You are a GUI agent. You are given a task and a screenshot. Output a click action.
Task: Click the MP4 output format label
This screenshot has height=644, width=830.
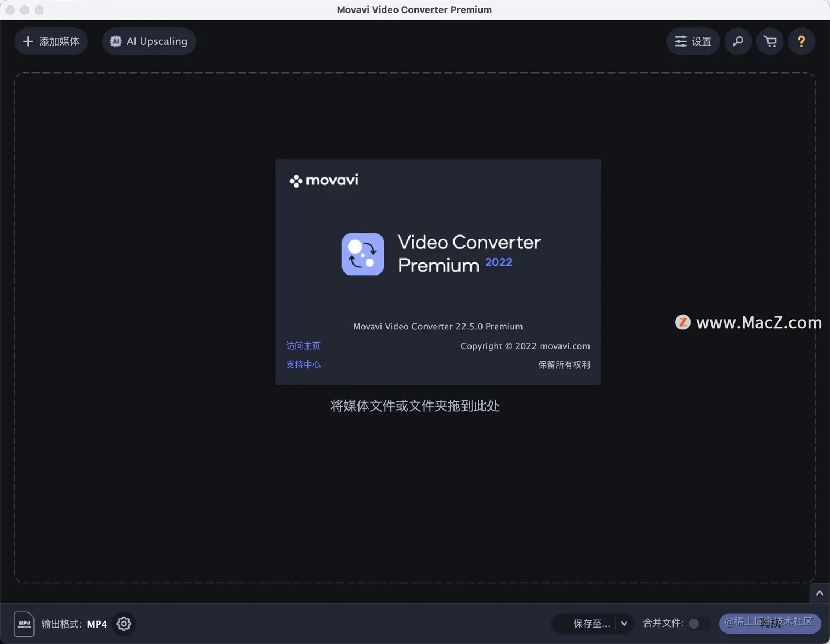click(97, 624)
